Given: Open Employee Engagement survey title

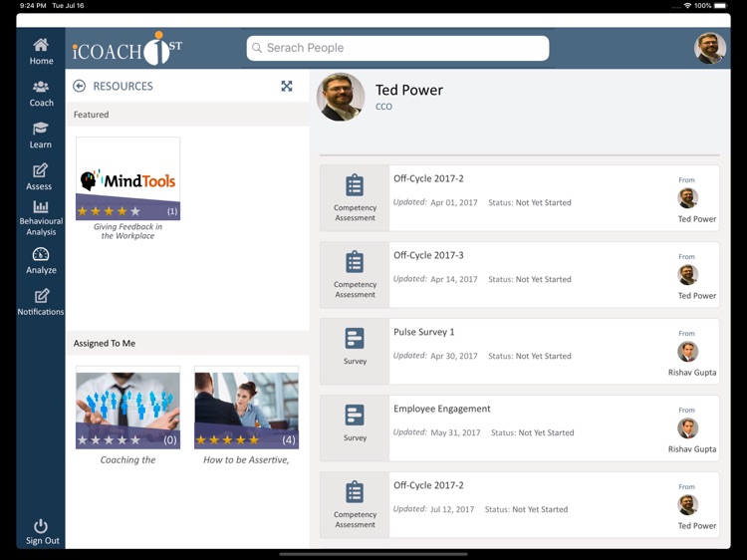Looking at the screenshot, I should pyautogui.click(x=441, y=409).
